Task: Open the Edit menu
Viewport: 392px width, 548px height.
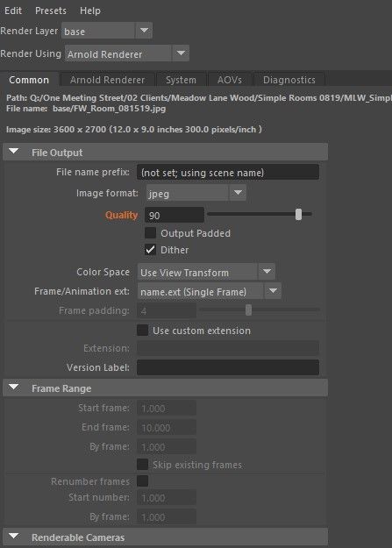Action: (13, 11)
